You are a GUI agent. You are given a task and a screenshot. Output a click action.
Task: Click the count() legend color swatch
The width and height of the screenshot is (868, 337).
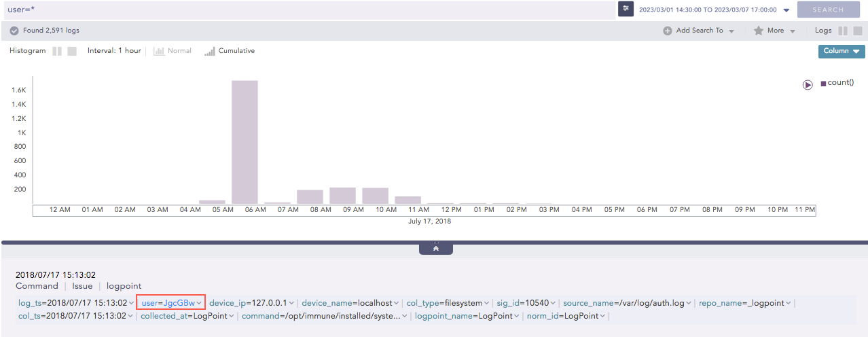823,84
